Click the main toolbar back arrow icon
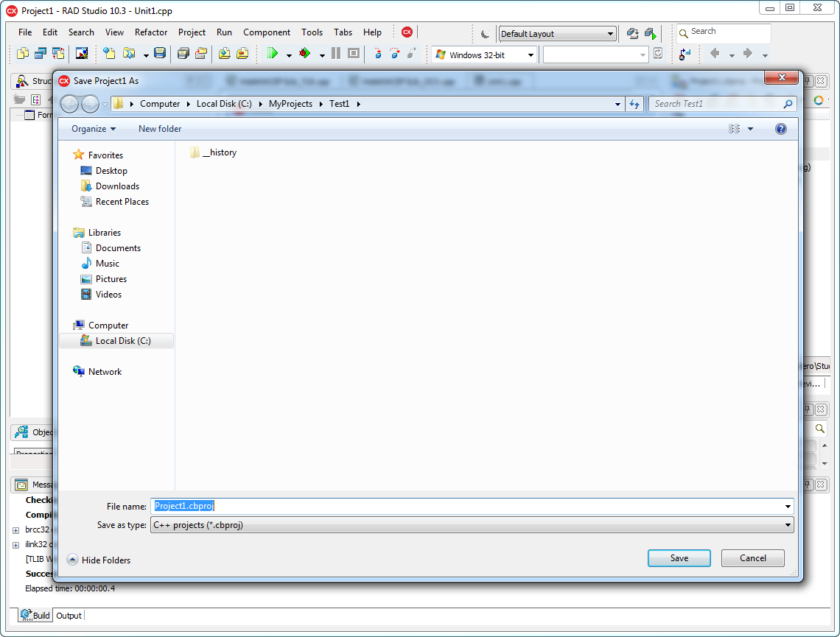 [715, 54]
